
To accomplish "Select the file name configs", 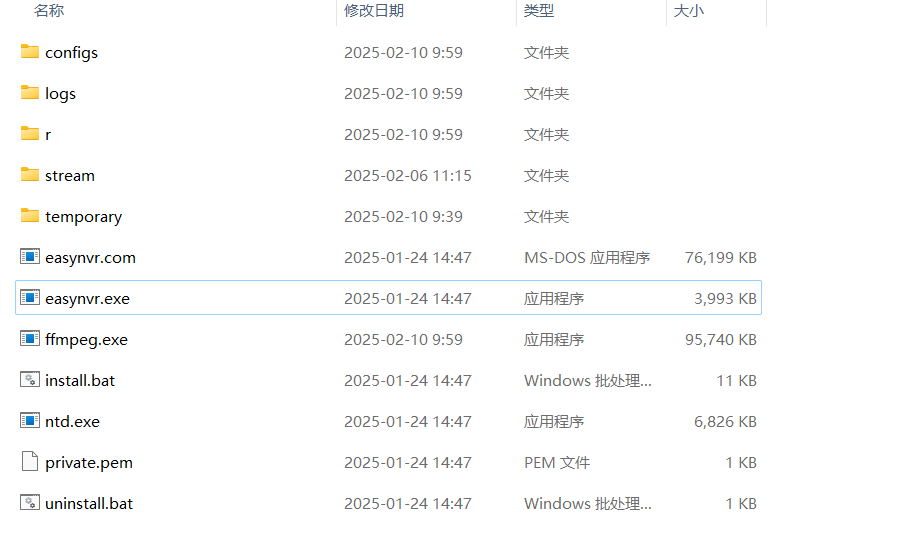I will [x=71, y=53].
